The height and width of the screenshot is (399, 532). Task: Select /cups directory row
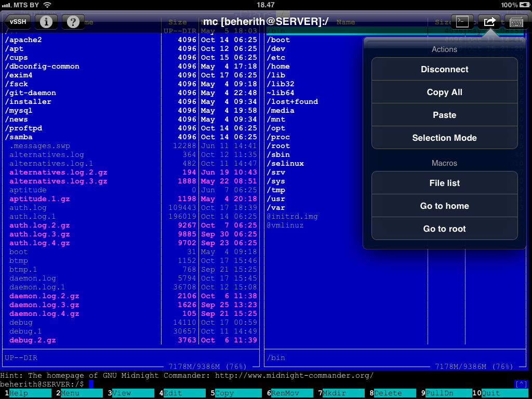131,57
